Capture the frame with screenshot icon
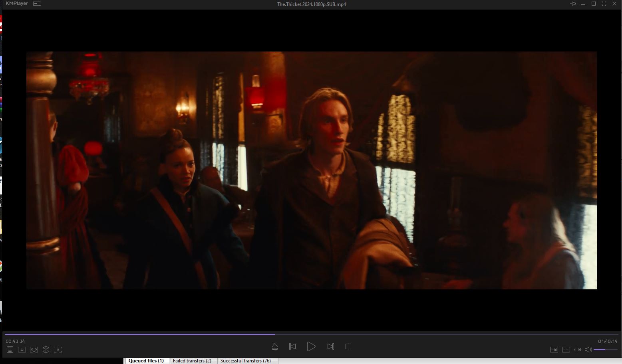 coord(58,350)
